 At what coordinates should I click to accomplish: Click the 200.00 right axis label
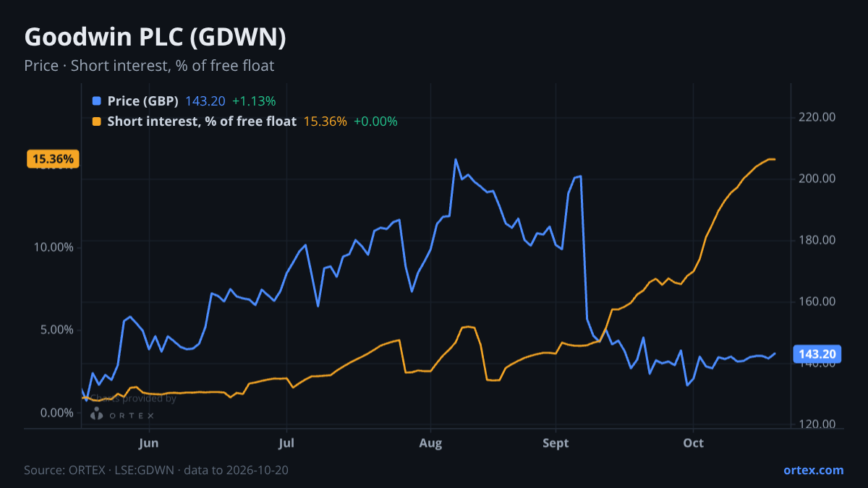click(x=818, y=179)
